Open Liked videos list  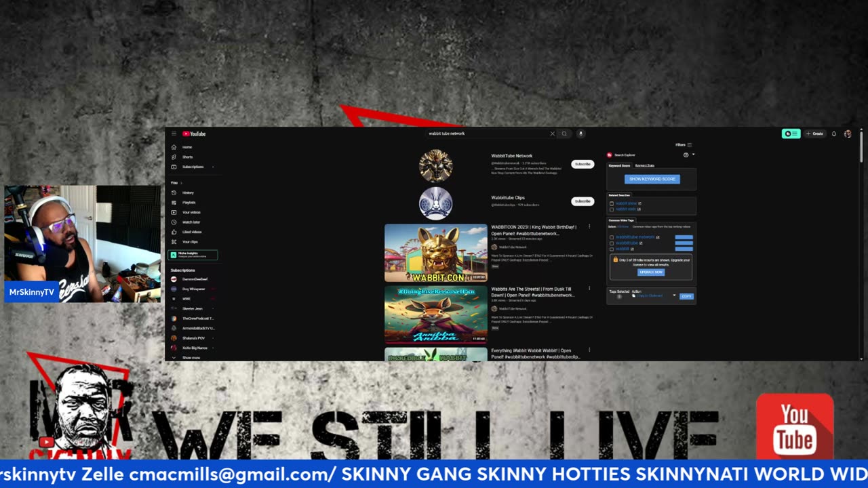click(192, 232)
